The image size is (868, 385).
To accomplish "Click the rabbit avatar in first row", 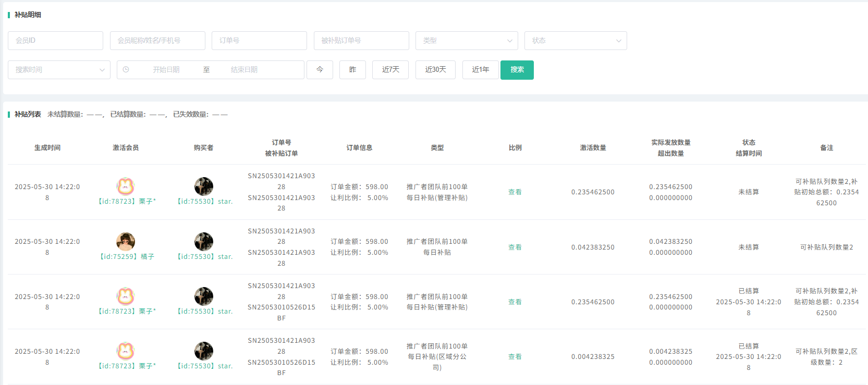I will pos(125,186).
